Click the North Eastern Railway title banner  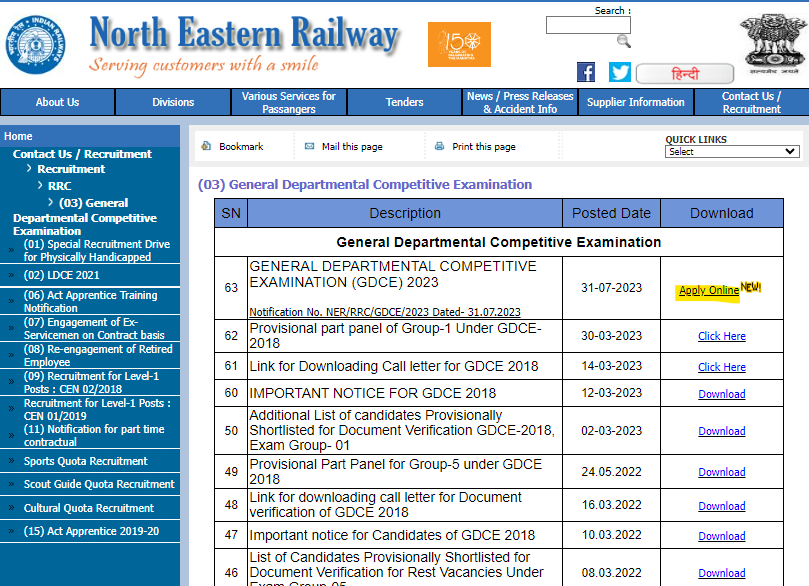(x=244, y=33)
